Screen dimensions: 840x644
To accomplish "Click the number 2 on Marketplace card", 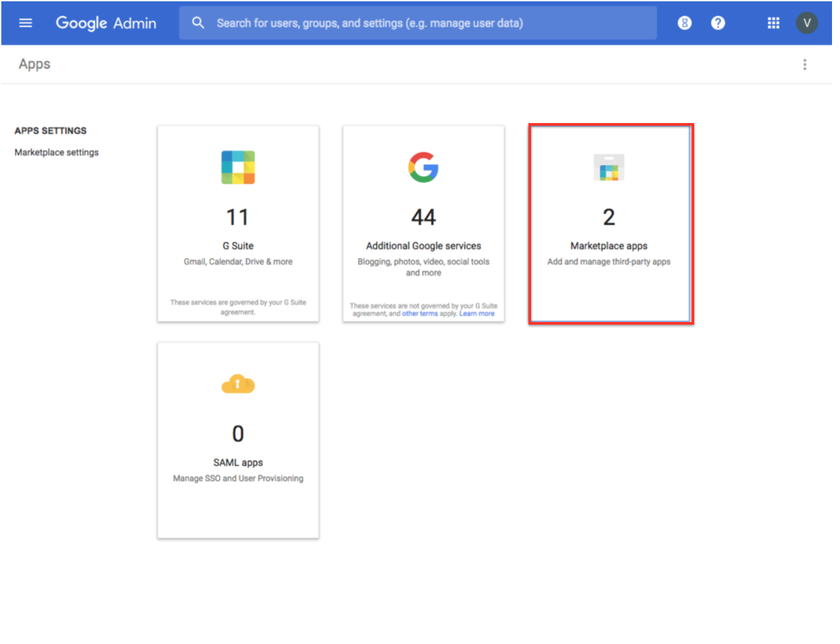I will (609, 217).
